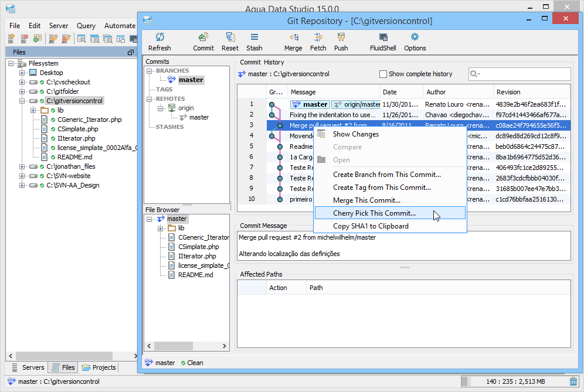Click the Desktop computer icon in Files tree
This screenshot has height=392, width=584.
[33, 73]
